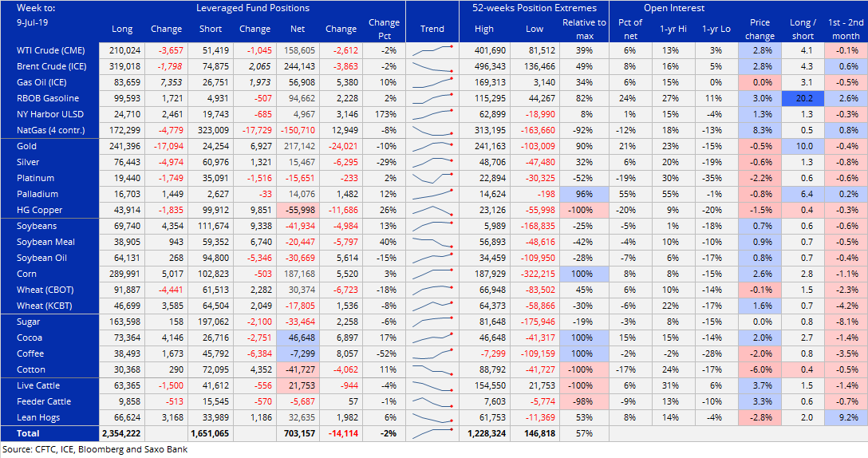Click the Price change column header
Image resolution: width=868 pixels, height=458 pixels.
click(x=759, y=29)
